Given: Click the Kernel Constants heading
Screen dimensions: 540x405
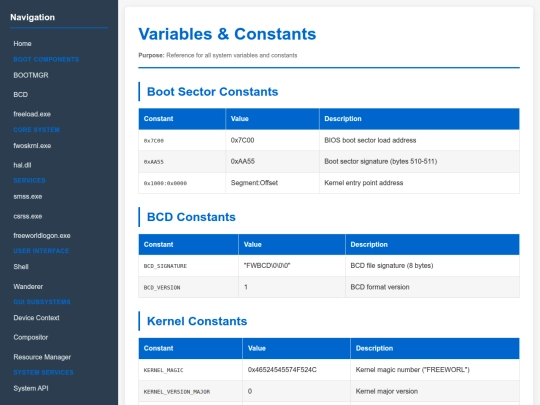Looking at the screenshot, I should tap(197, 321).
